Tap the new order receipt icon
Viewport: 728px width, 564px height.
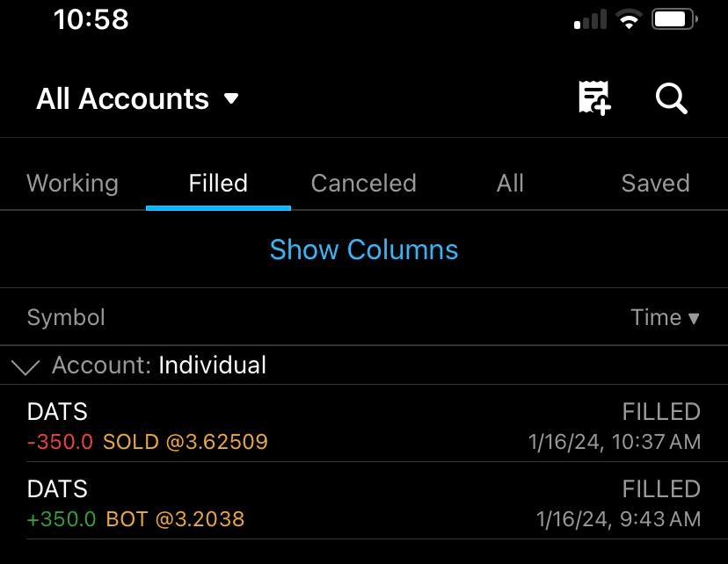click(594, 98)
